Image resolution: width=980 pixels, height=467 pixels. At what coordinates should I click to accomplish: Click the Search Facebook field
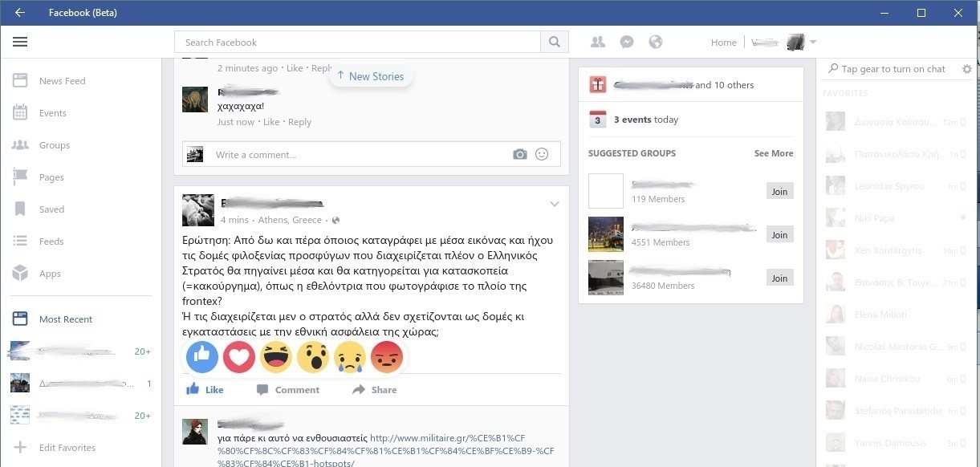tap(358, 43)
